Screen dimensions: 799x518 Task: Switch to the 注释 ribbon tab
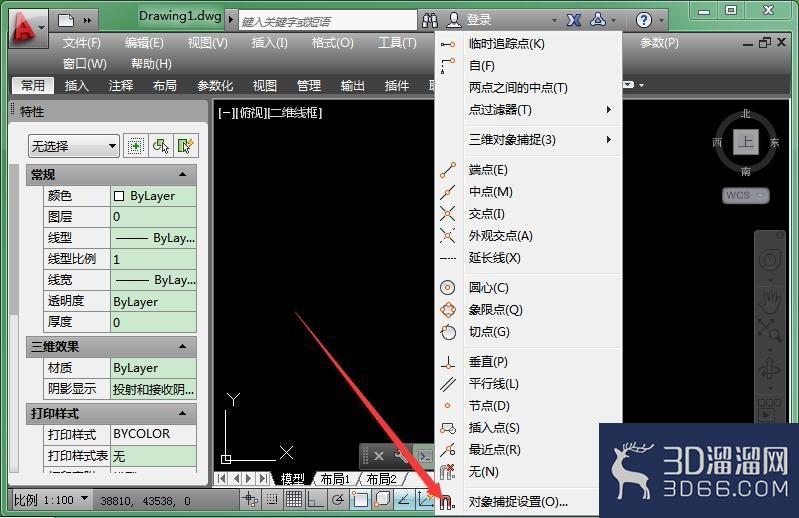[121, 86]
